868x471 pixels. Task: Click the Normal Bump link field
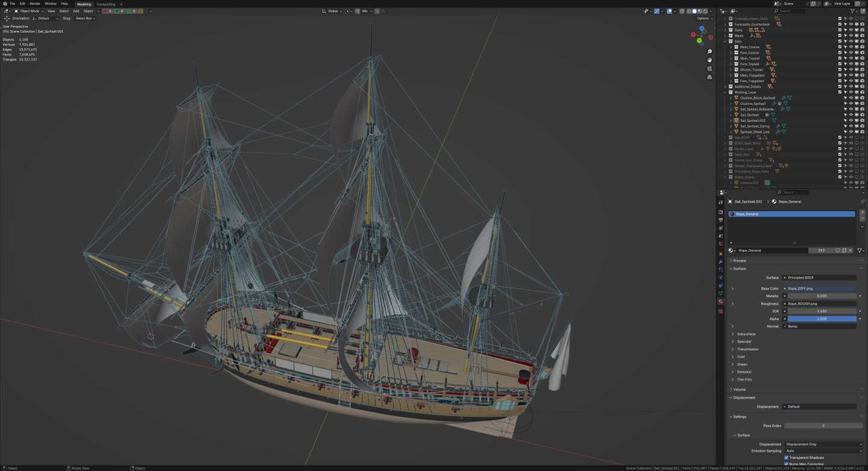click(x=819, y=326)
